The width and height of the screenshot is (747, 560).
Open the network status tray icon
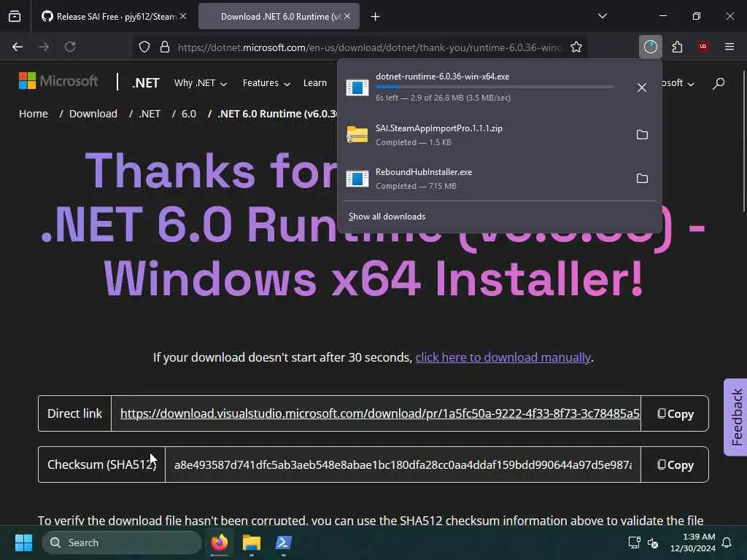tap(634, 542)
